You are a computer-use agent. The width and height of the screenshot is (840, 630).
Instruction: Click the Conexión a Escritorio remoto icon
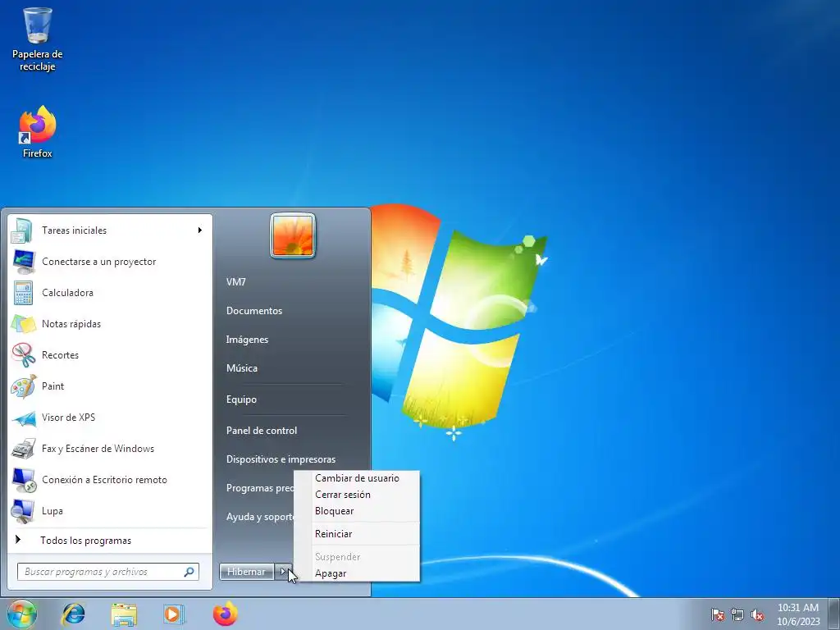pyautogui.click(x=23, y=479)
